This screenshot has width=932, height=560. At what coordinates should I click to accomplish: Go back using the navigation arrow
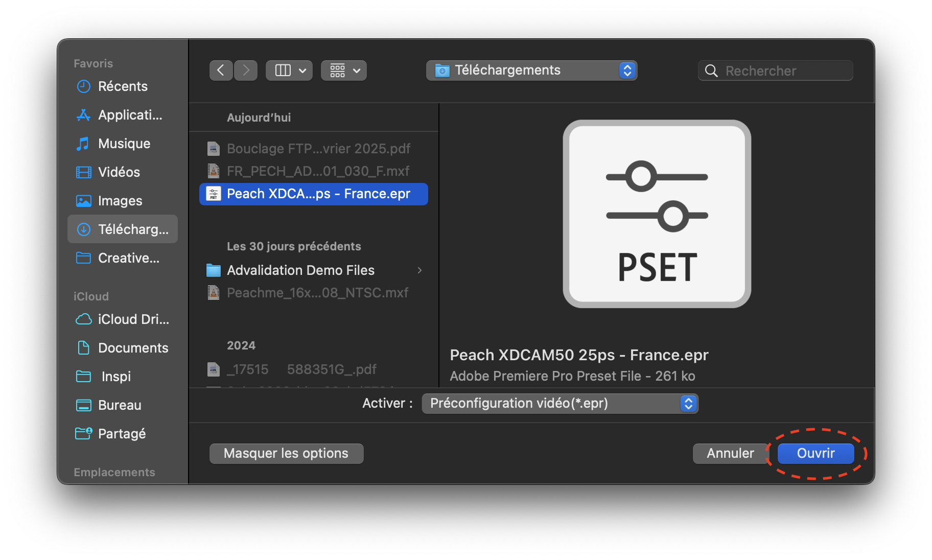(x=221, y=70)
